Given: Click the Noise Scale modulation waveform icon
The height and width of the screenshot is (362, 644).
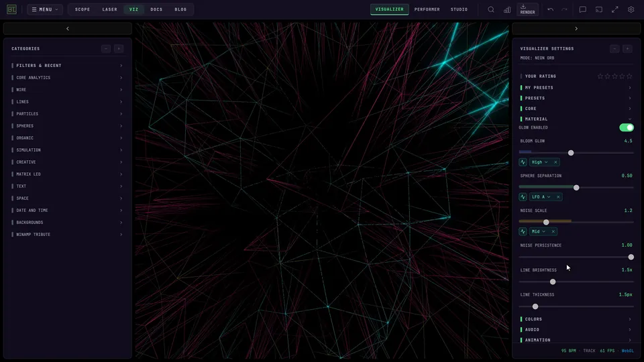Looking at the screenshot, I should click(523, 231).
